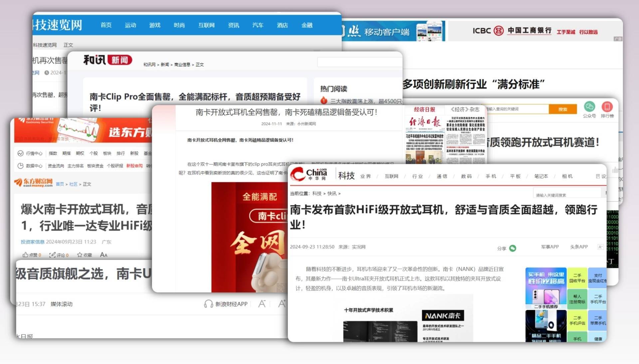Open 金融 section on 科技速览网
Screen dimensions: 639x364
(307, 25)
